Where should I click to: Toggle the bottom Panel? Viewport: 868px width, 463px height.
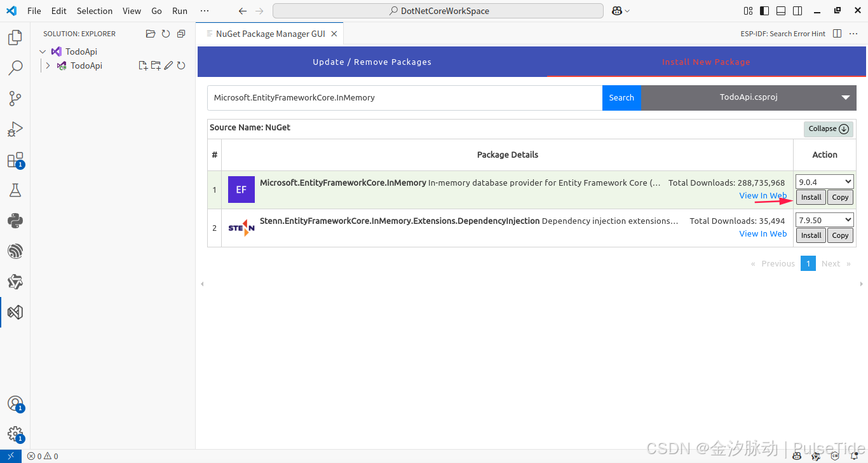[x=781, y=11]
